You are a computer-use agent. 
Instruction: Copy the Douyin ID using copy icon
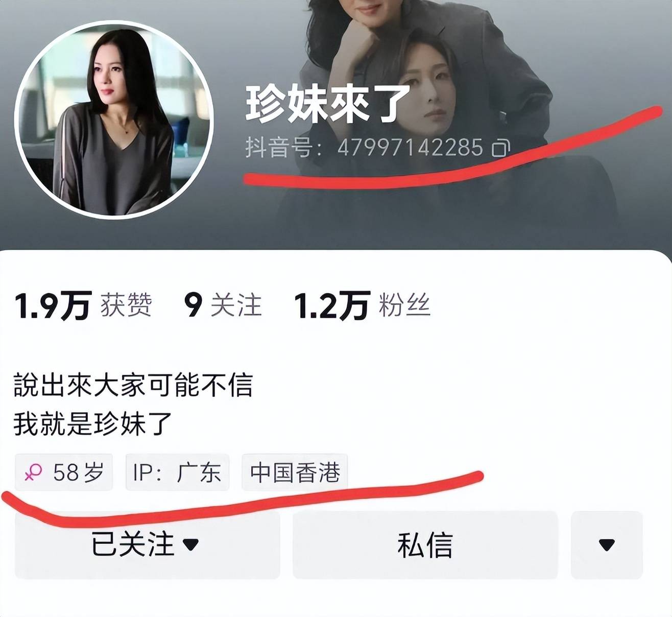(x=500, y=148)
